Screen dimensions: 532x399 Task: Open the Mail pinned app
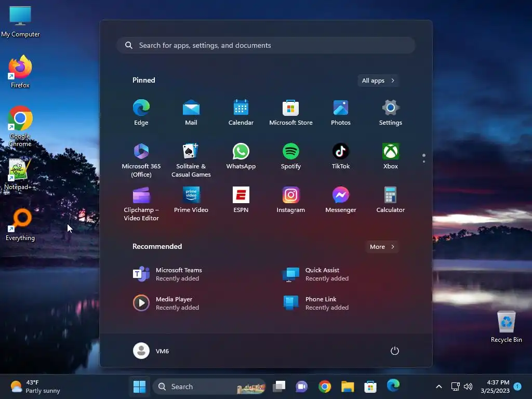pos(191,113)
